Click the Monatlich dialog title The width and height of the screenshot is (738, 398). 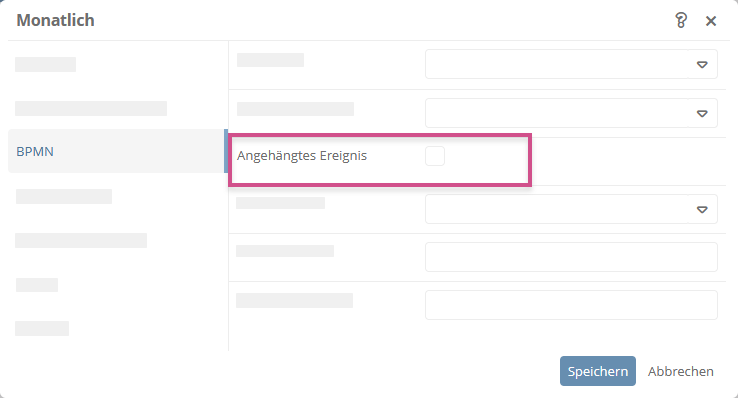click(x=56, y=20)
